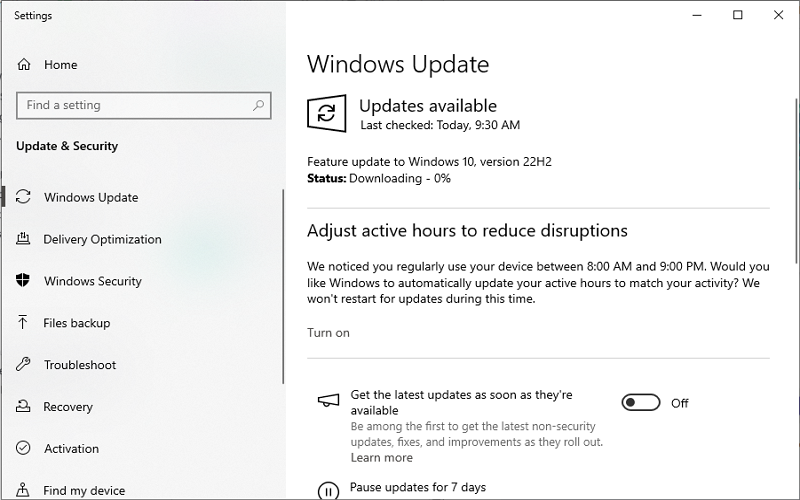Click the Files backup arrow icon
Viewport: 800px width, 500px height.
point(24,323)
